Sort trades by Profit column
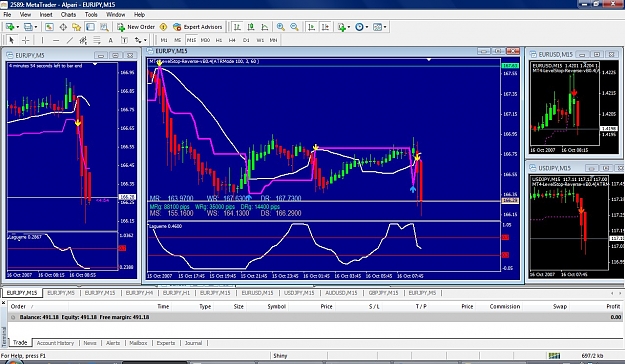625x364 pixels. click(613, 306)
